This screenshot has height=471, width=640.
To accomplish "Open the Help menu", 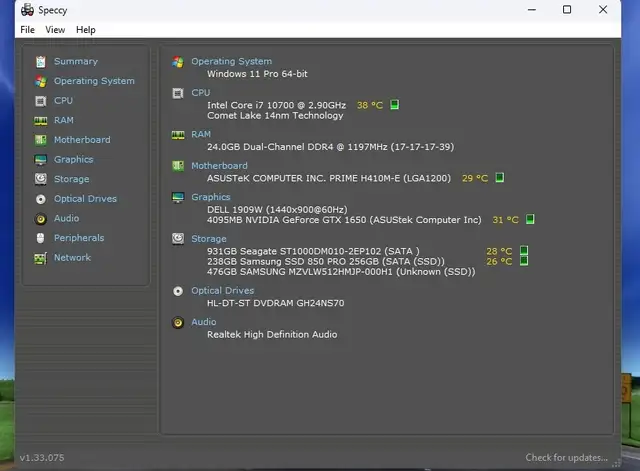I will [x=86, y=30].
